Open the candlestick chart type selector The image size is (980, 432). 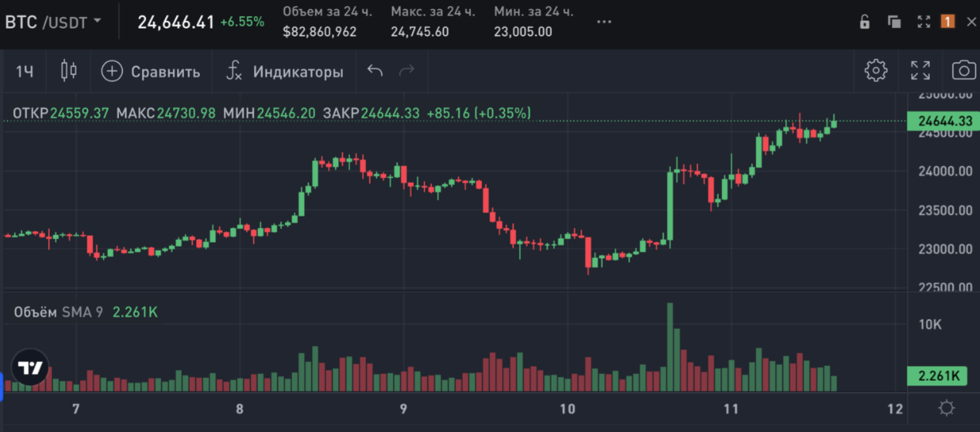(69, 71)
